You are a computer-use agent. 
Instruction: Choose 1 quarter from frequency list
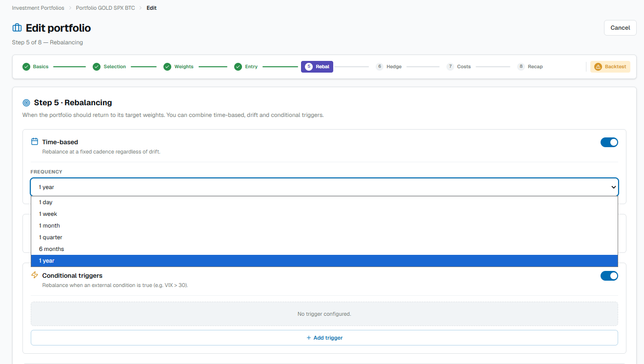coord(324,237)
